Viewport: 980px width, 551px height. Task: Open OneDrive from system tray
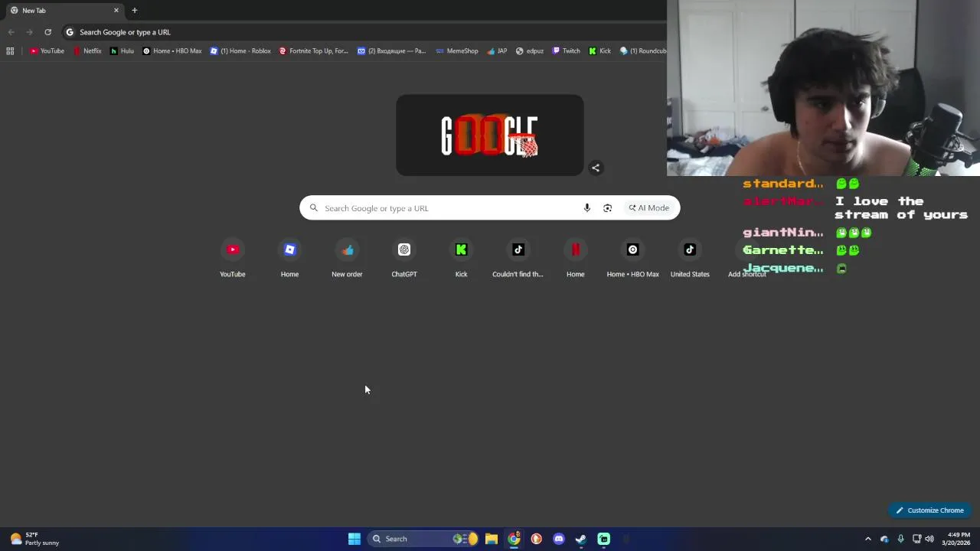pyautogui.click(x=884, y=539)
